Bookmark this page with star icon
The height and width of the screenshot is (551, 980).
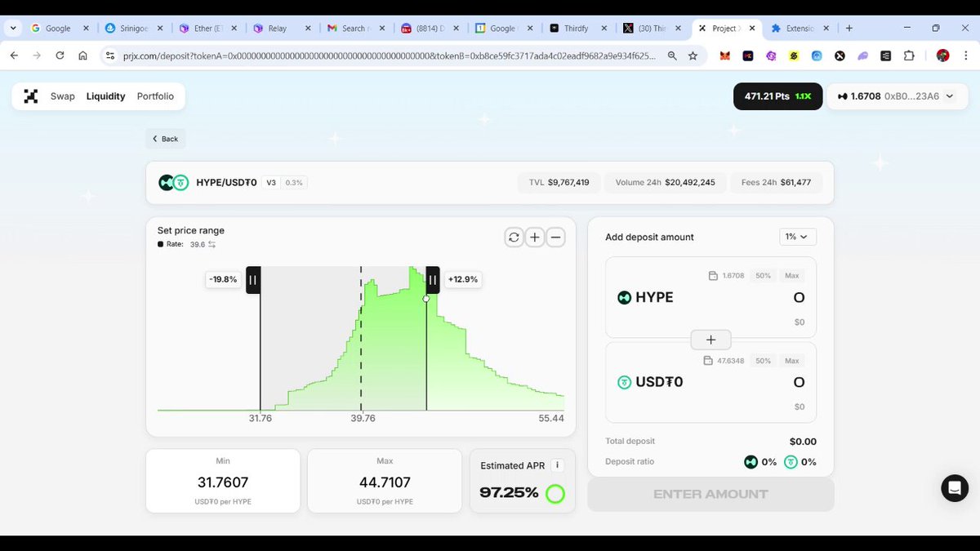pyautogui.click(x=693, y=56)
